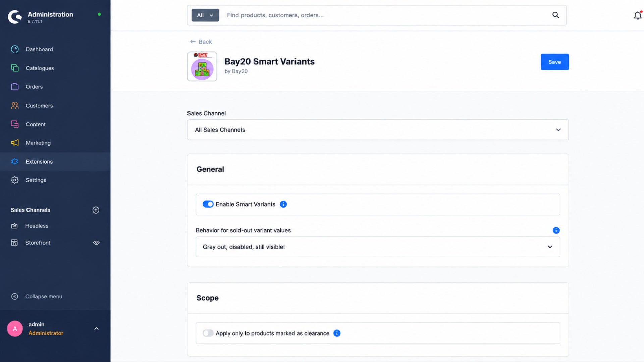Save the plugin configuration
Screen dimensions: 644x362
point(555,62)
